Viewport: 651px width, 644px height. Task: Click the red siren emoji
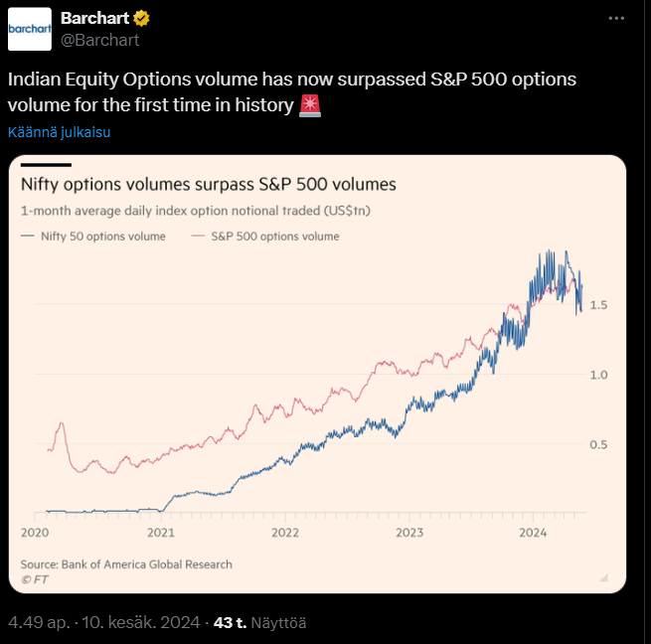point(309,104)
